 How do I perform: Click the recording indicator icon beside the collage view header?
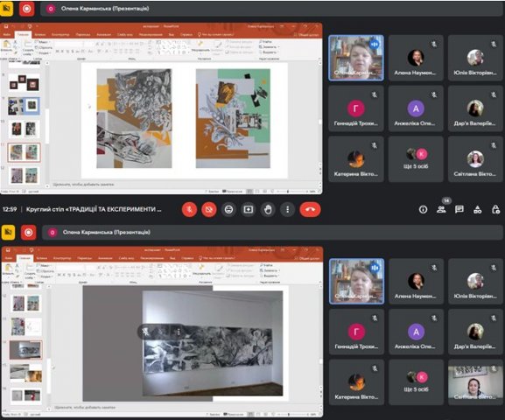[27, 9]
